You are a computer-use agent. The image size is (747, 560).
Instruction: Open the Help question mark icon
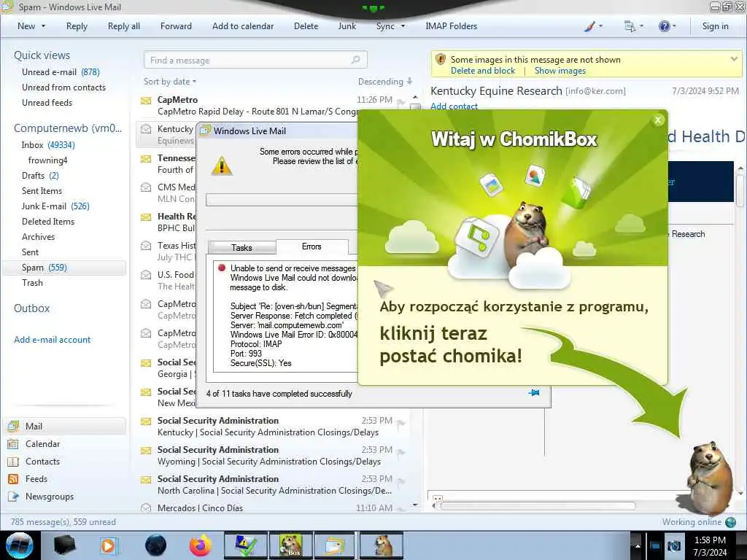click(664, 26)
